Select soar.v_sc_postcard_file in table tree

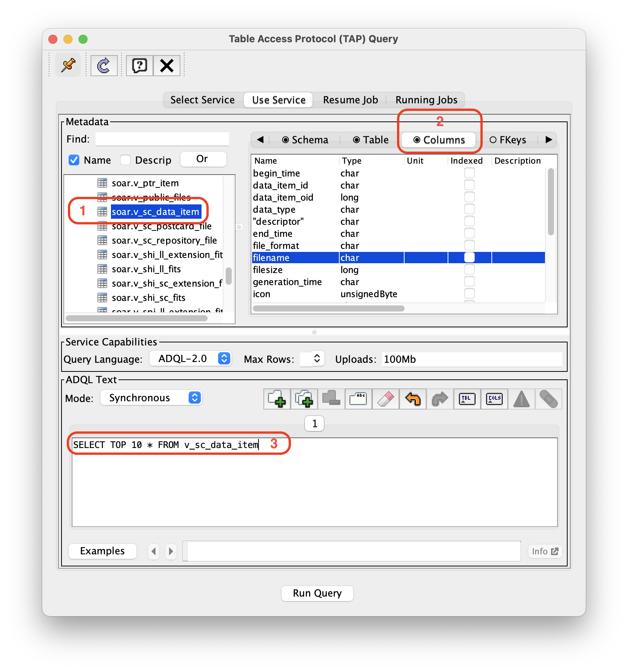click(162, 226)
